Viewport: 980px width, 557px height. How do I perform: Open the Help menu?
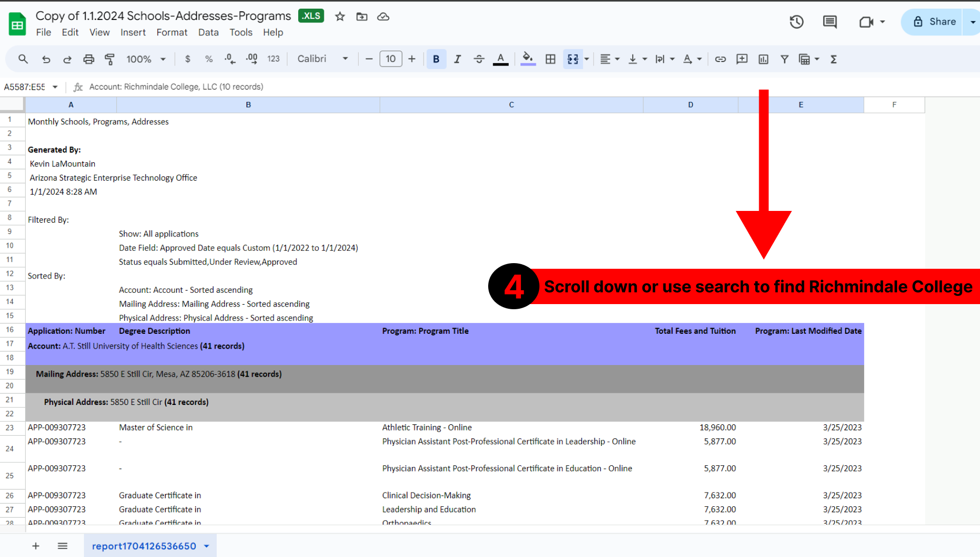point(273,32)
